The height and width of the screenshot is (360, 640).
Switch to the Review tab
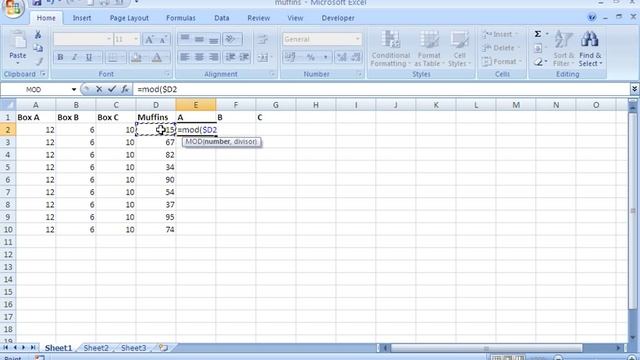pos(258,18)
